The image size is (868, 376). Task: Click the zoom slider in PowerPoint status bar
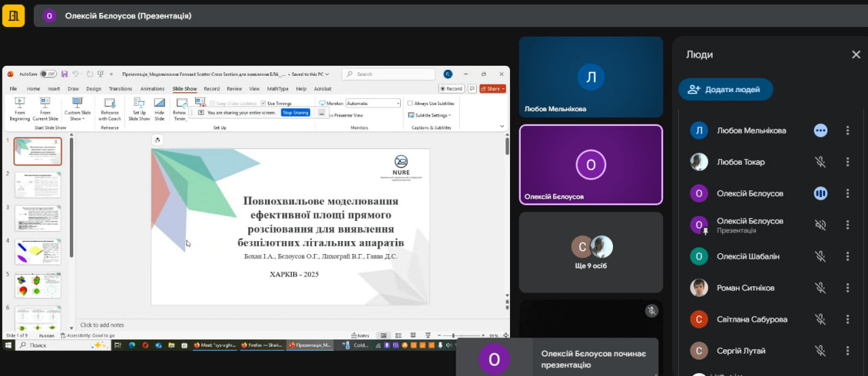pyautogui.click(x=452, y=335)
